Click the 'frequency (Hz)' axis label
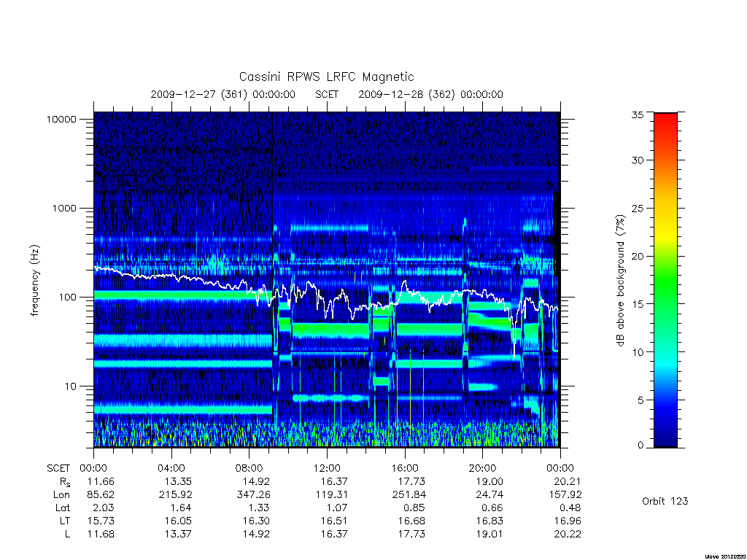Screen dimensions: 747x560 click(x=34, y=281)
